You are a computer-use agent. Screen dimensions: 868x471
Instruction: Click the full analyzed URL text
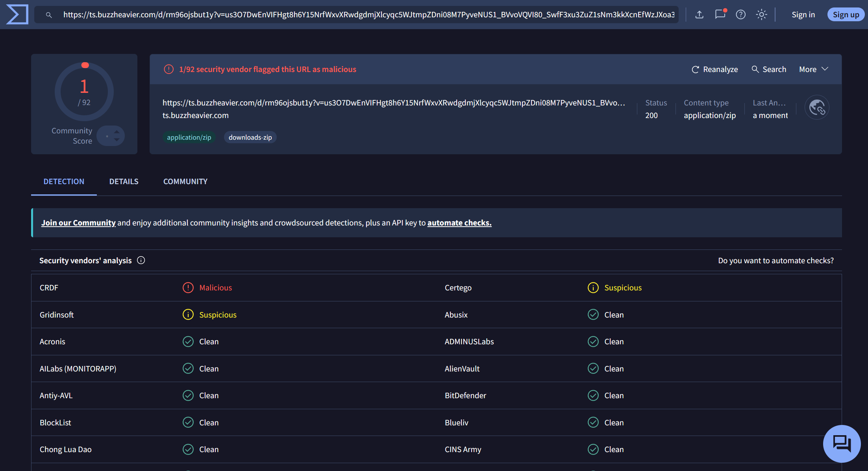(x=394, y=103)
